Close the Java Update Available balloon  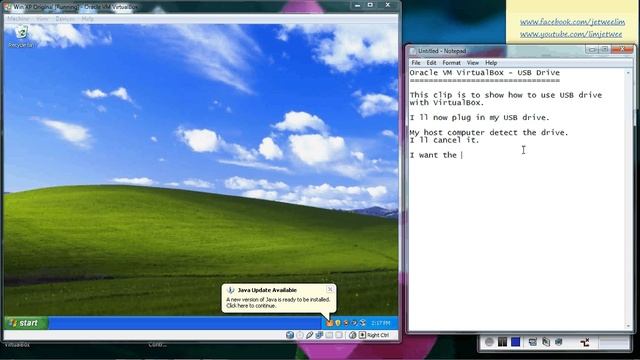[330, 289]
